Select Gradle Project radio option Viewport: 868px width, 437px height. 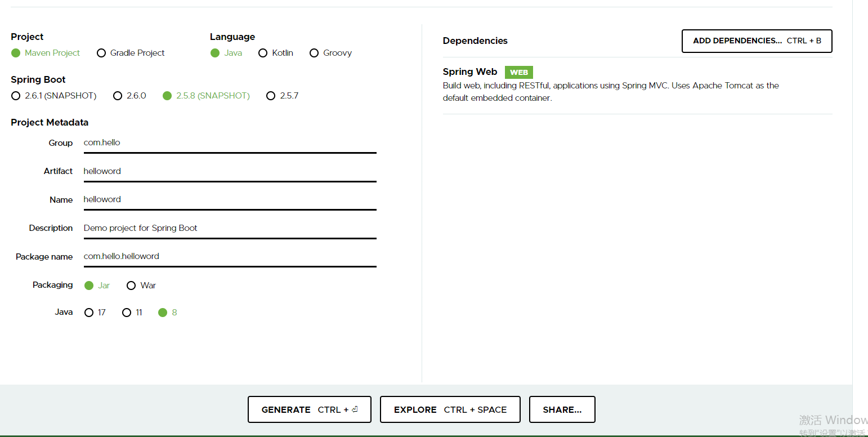(131, 53)
